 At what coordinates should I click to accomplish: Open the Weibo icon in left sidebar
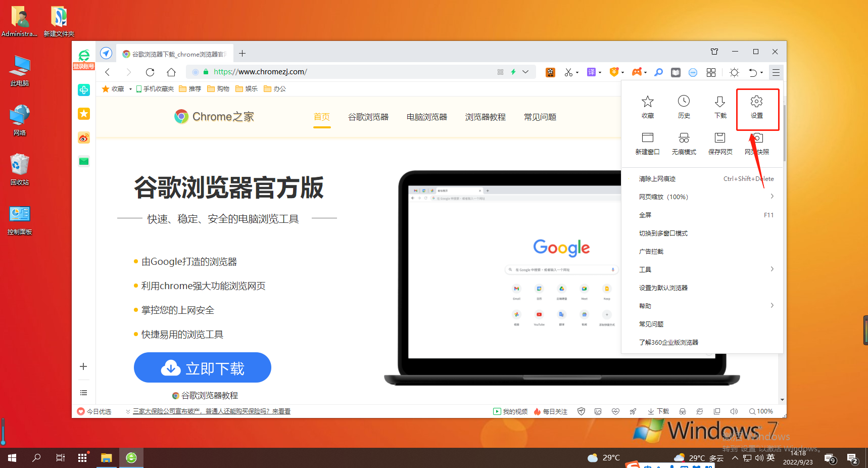click(84, 137)
